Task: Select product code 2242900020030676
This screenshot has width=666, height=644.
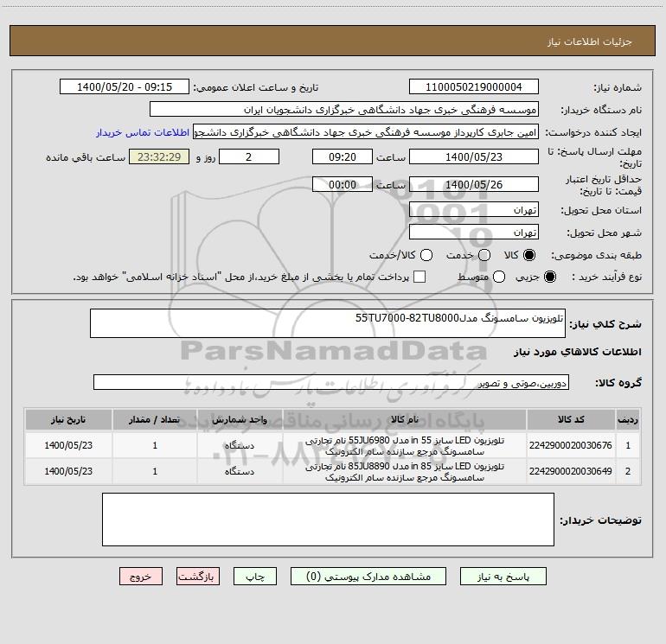Action: point(571,445)
